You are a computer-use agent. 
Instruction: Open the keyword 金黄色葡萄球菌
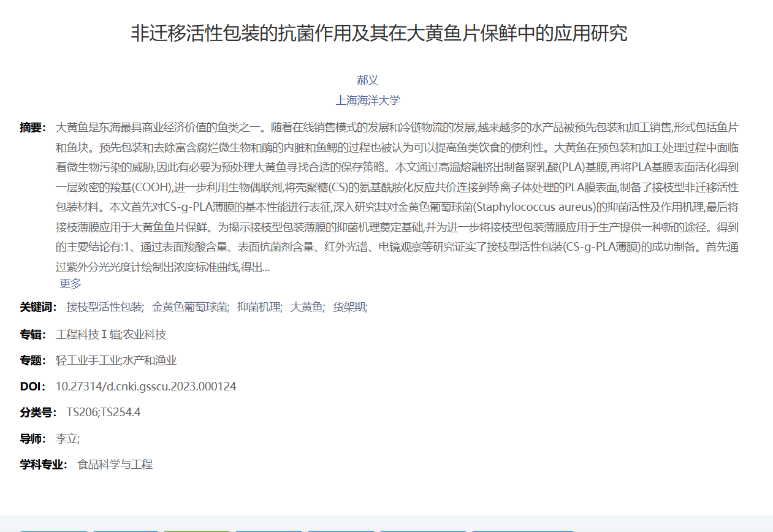coord(191,307)
